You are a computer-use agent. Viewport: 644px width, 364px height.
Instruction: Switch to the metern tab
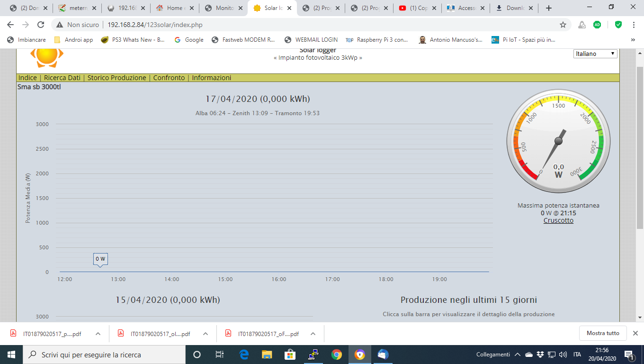point(77,8)
